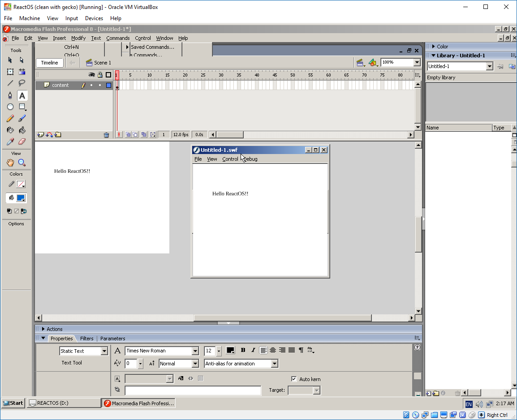517x420 pixels.
Task: Select the Free Transform tool
Action: 10,72
